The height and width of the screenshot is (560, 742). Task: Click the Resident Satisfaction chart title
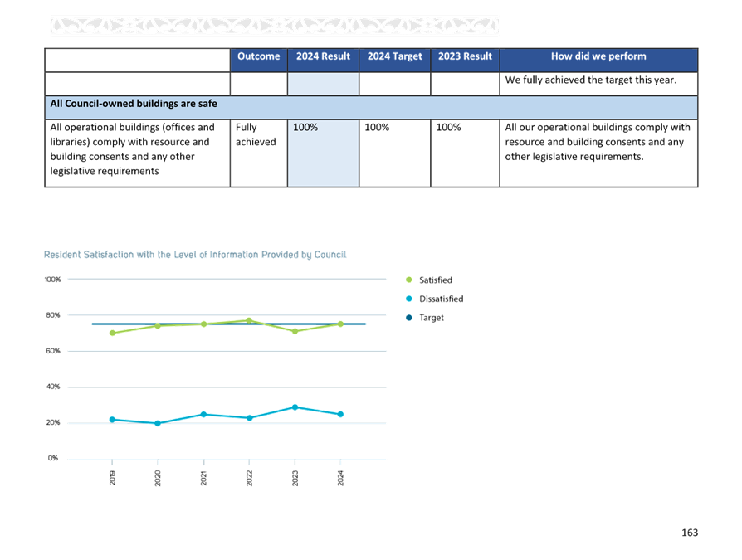[x=195, y=255]
